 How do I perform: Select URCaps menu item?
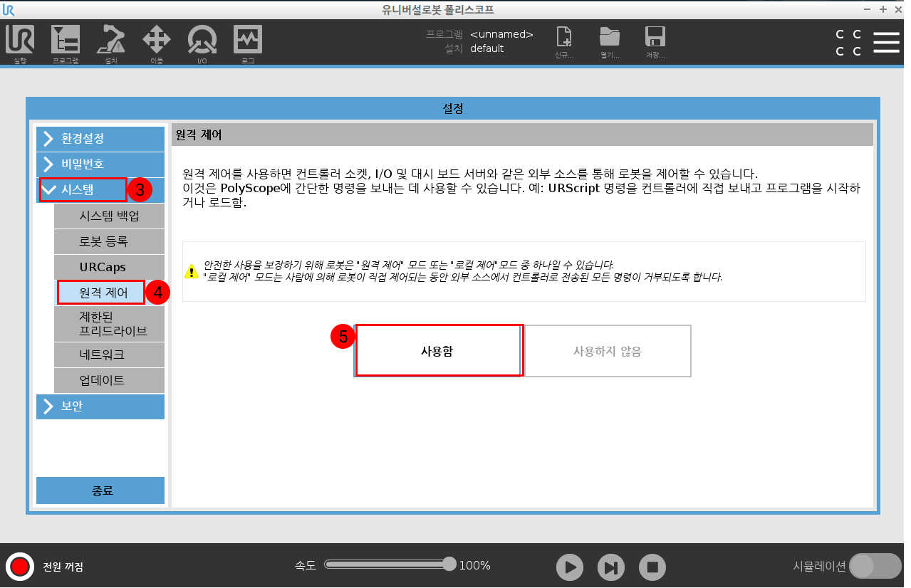[110, 268]
